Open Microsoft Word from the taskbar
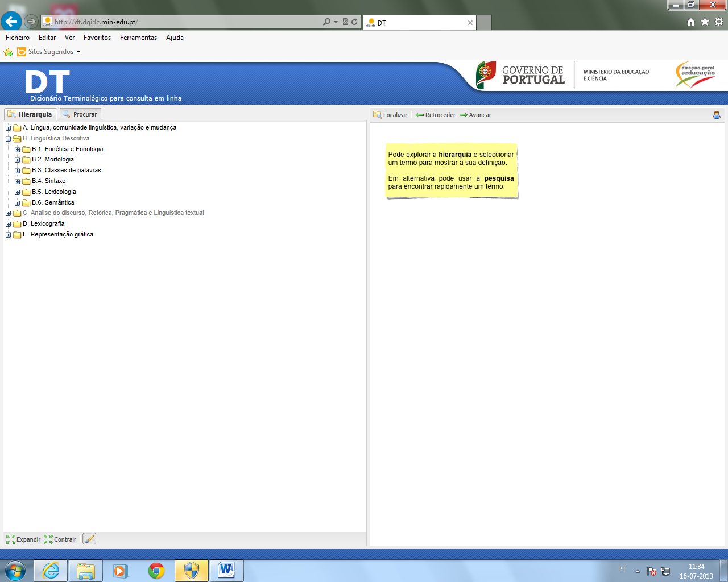This screenshot has width=728, height=582. [226, 571]
